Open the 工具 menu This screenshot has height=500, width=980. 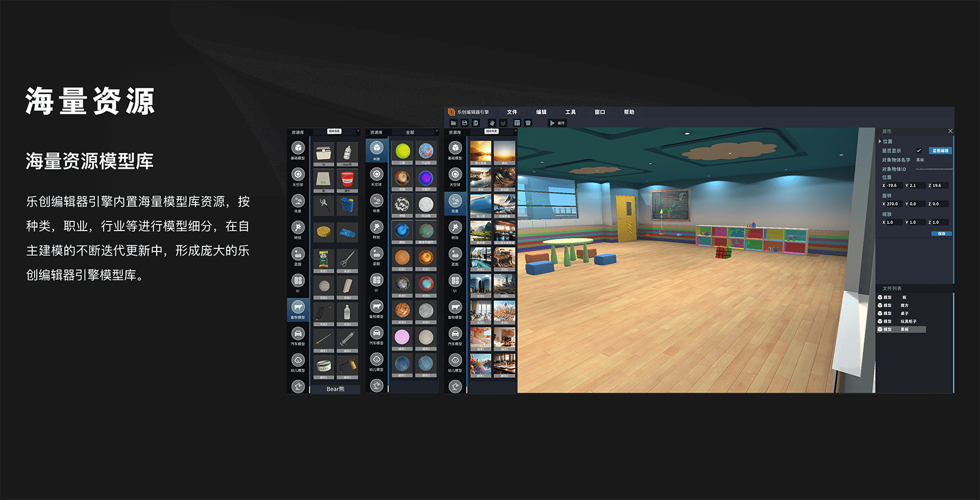[x=570, y=112]
